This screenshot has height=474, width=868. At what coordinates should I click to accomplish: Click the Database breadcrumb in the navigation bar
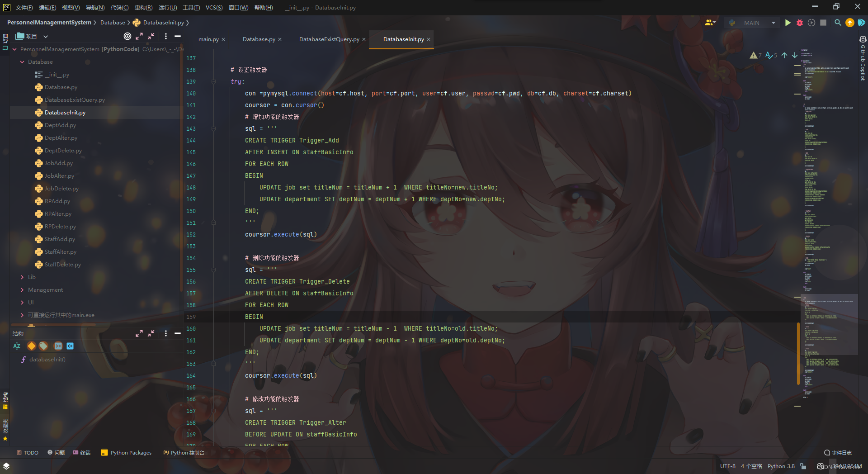(x=113, y=22)
